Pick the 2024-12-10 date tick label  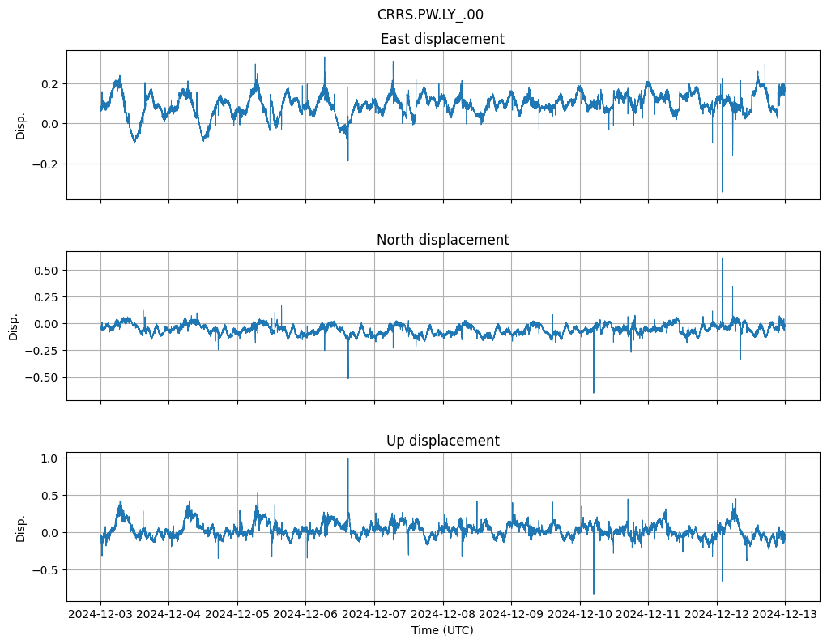(x=579, y=615)
